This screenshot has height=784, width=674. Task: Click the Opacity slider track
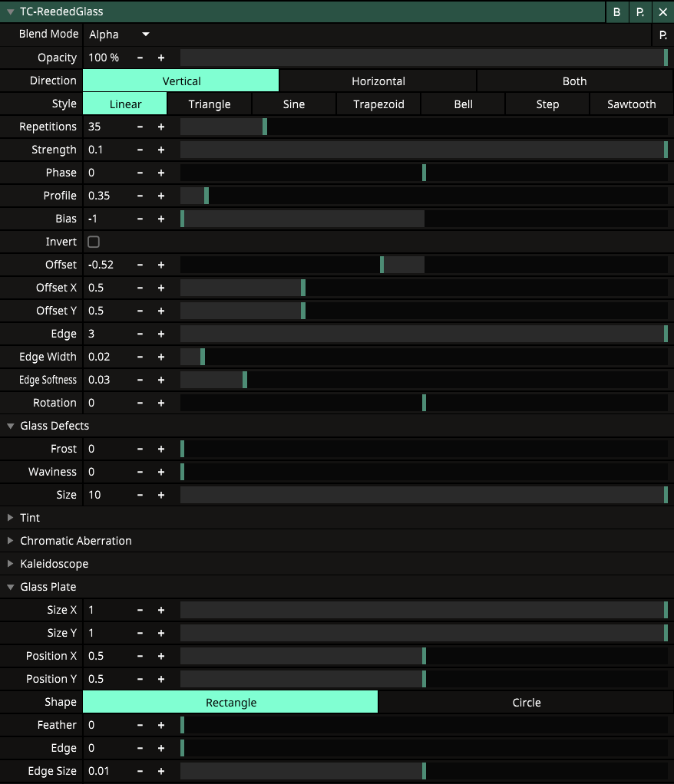pos(424,58)
